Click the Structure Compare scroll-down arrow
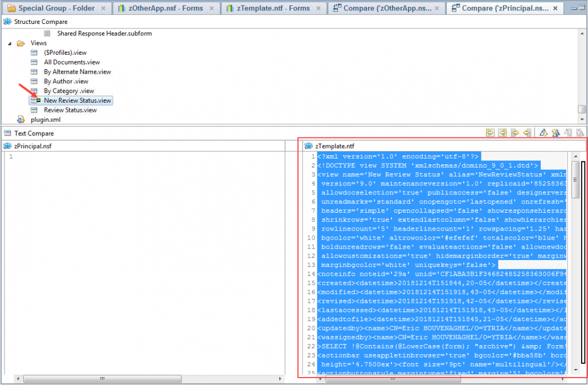 click(582, 120)
